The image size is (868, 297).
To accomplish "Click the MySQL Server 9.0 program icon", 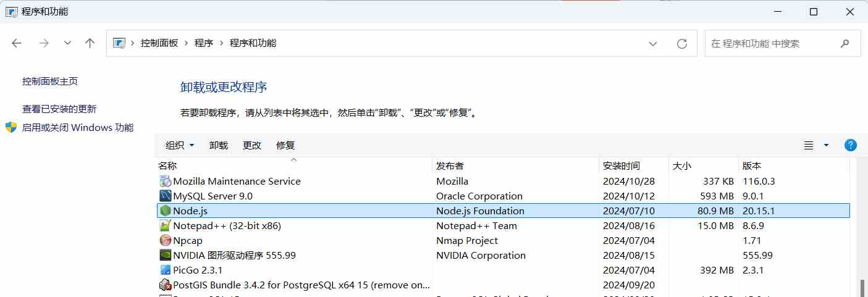I will [x=165, y=196].
